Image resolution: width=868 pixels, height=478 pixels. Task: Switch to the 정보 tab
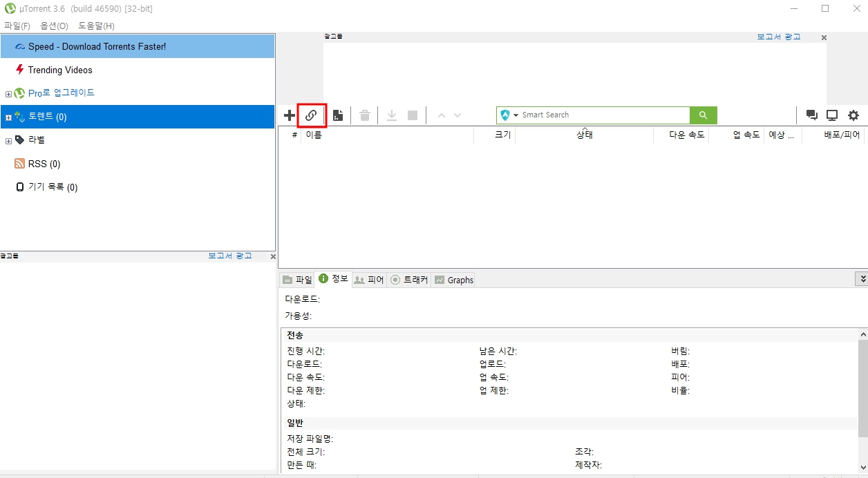[333, 279]
